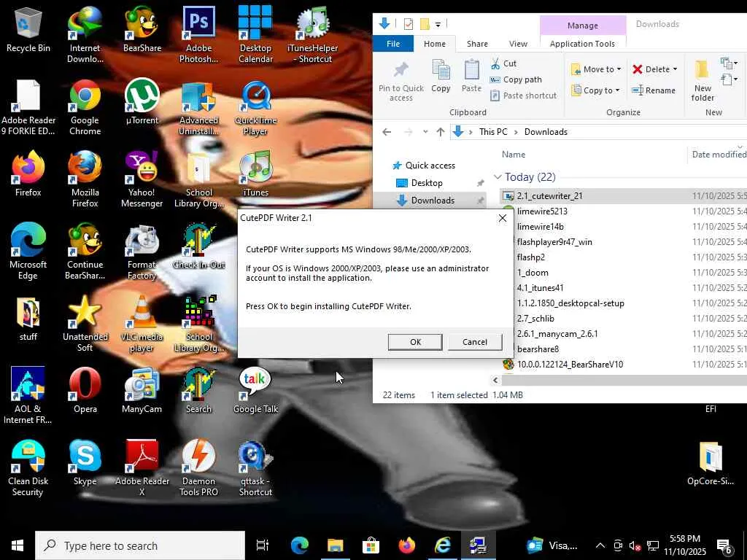The image size is (747, 560).
Task: Open the Quick Access Toolbar customize arrow
Action: click(x=438, y=24)
